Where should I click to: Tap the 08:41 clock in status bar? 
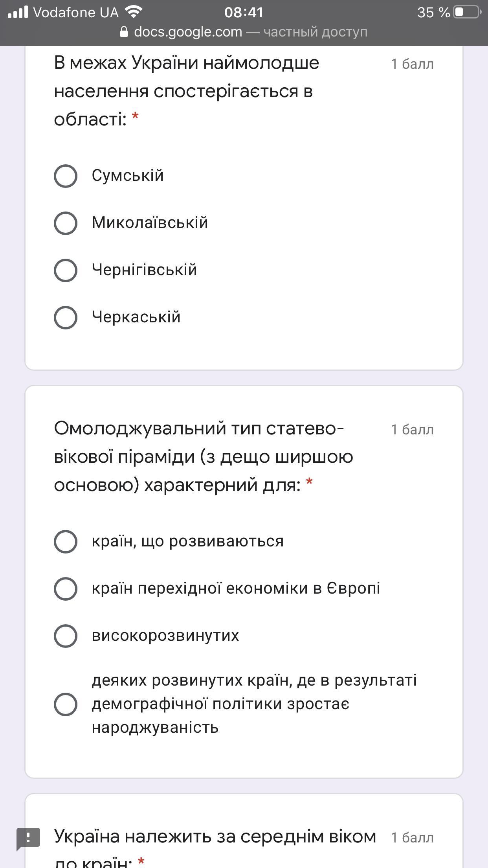[244, 12]
